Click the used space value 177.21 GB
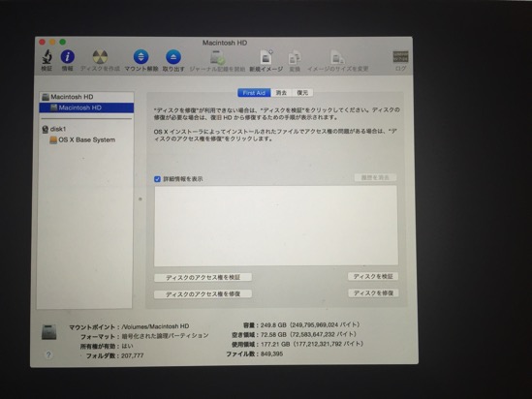This screenshot has width=532, height=399. (x=275, y=345)
